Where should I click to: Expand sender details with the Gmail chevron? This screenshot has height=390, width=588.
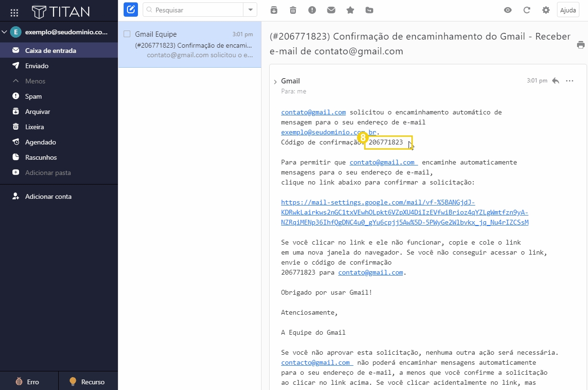tap(276, 81)
